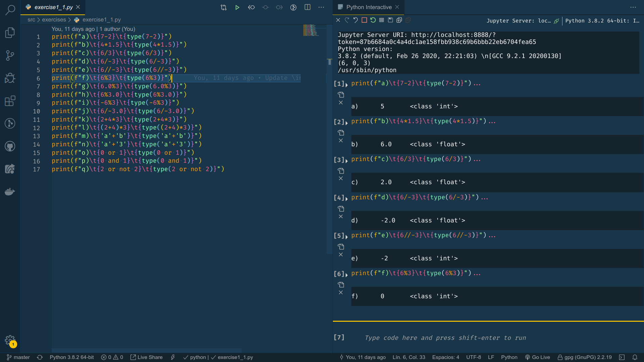Switch to the Python Interactive tab
The image size is (644, 362).
(369, 7)
